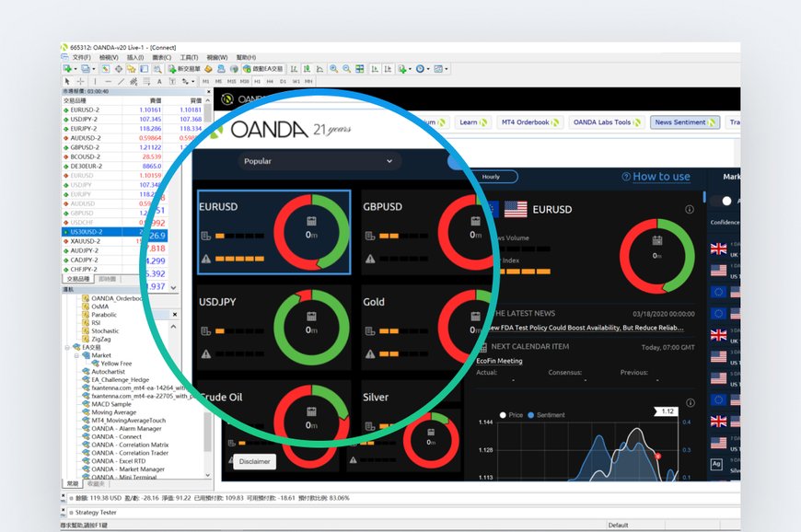Collapse the EA trading tree node
The image size is (801, 532).
click(x=67, y=347)
